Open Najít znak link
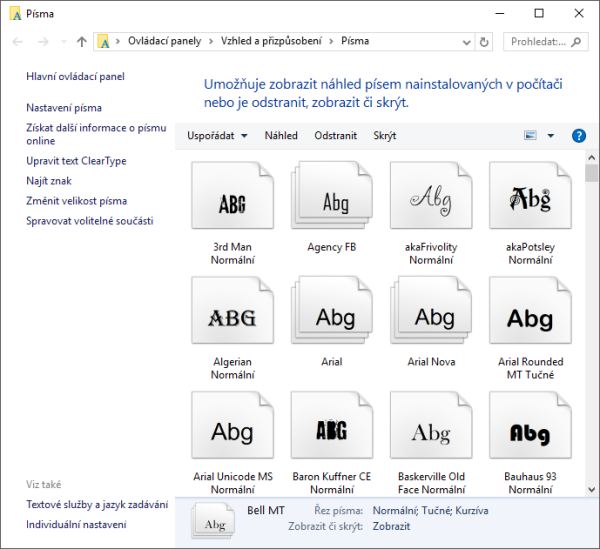The image size is (600, 549). coord(49,181)
